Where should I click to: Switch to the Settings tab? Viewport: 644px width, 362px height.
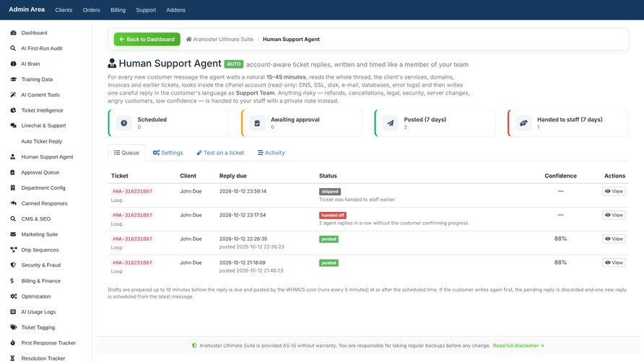[167, 153]
